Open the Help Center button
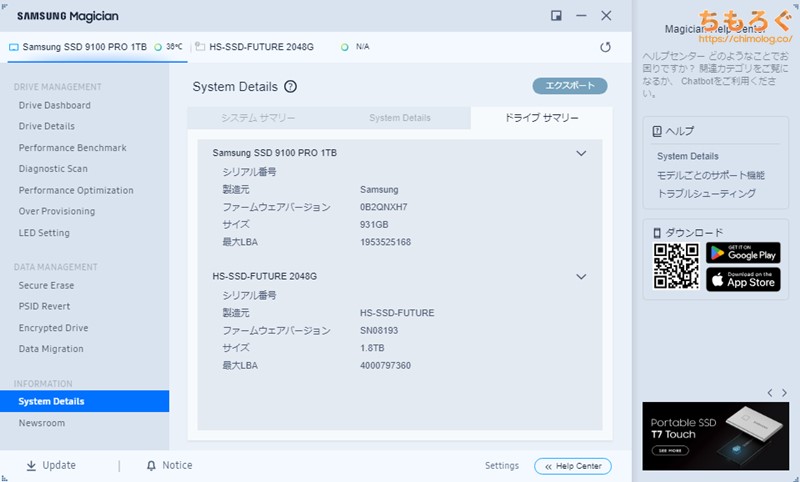This screenshot has height=482, width=800. tap(573, 466)
